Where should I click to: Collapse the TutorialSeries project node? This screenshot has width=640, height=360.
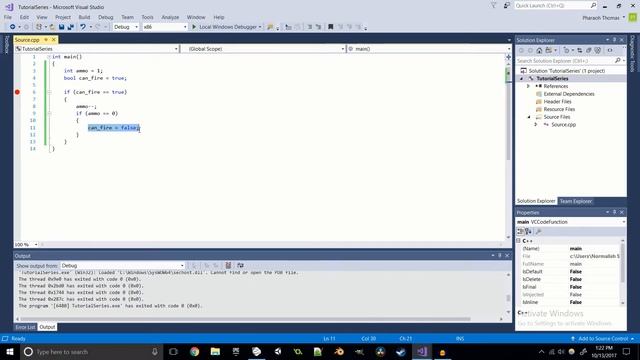(x=521, y=79)
